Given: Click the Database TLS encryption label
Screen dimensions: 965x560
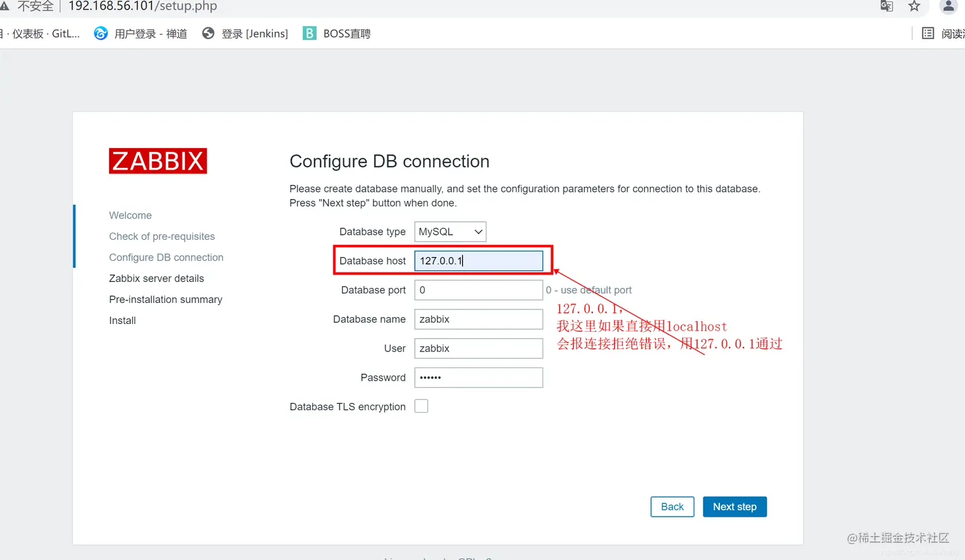Looking at the screenshot, I should (x=348, y=407).
